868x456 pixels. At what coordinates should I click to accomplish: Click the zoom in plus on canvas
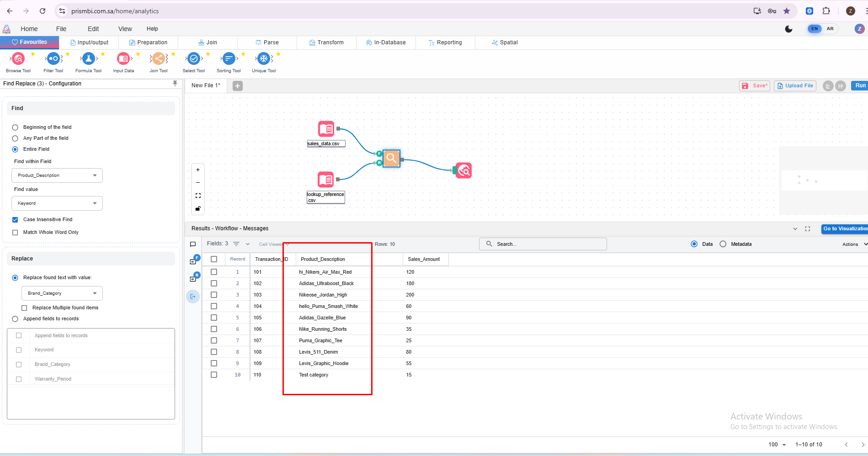tap(198, 170)
